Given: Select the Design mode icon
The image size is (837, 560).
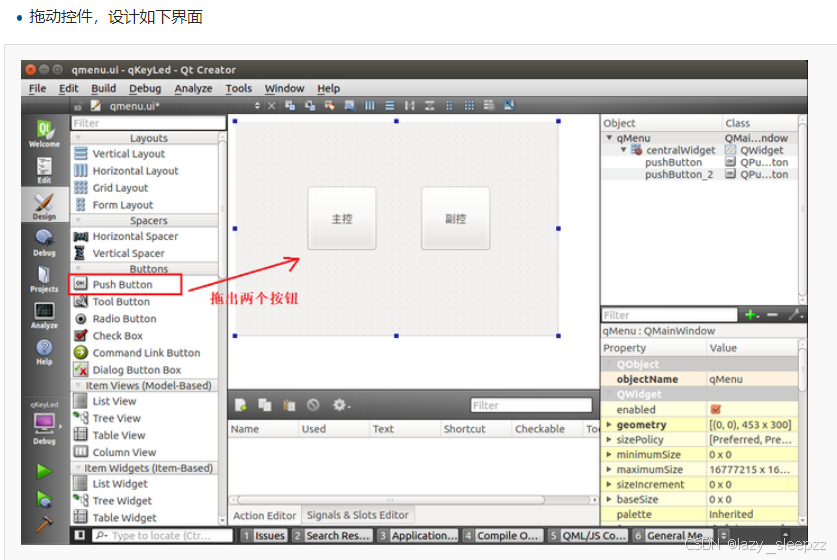Looking at the screenshot, I should 44,206.
